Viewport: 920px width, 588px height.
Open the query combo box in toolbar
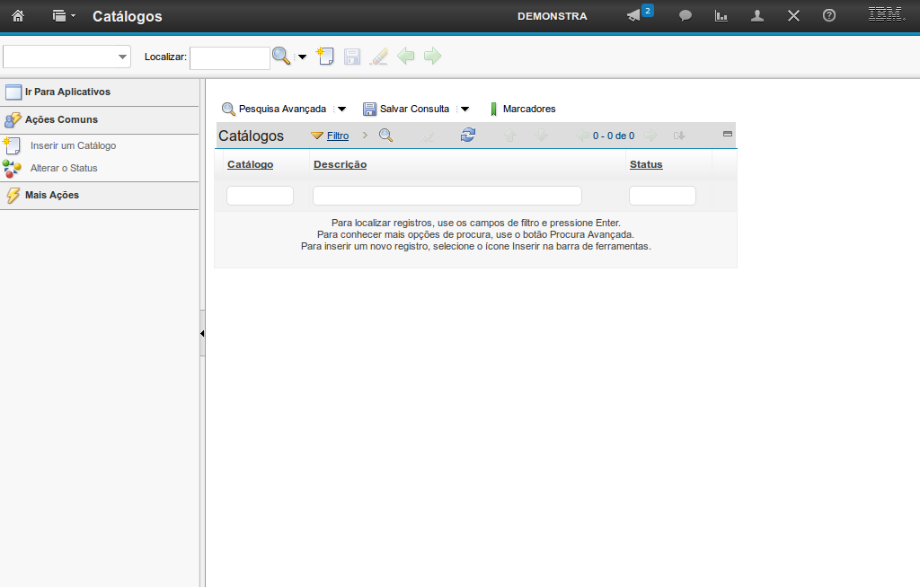67,57
